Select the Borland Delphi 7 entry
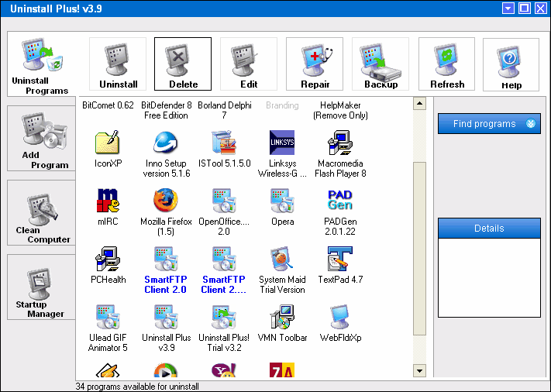Screen dimensions: 551x392 pyautogui.click(x=225, y=110)
